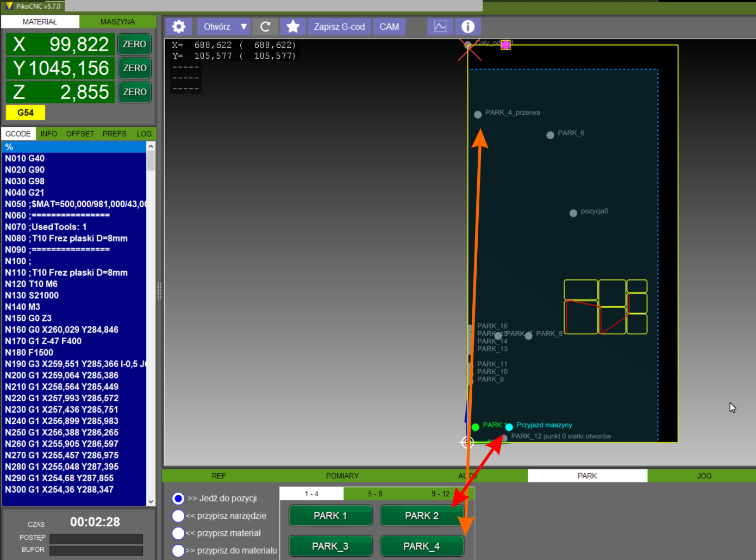Image resolution: width=756 pixels, height=560 pixels.
Task: Select G-code line N120 T10 M6
Action: [74, 284]
